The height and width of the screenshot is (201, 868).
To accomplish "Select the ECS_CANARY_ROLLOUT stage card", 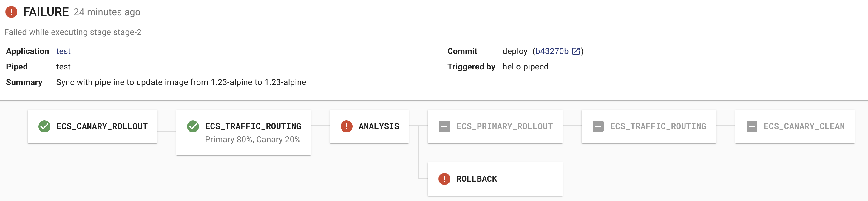I will [x=92, y=126].
